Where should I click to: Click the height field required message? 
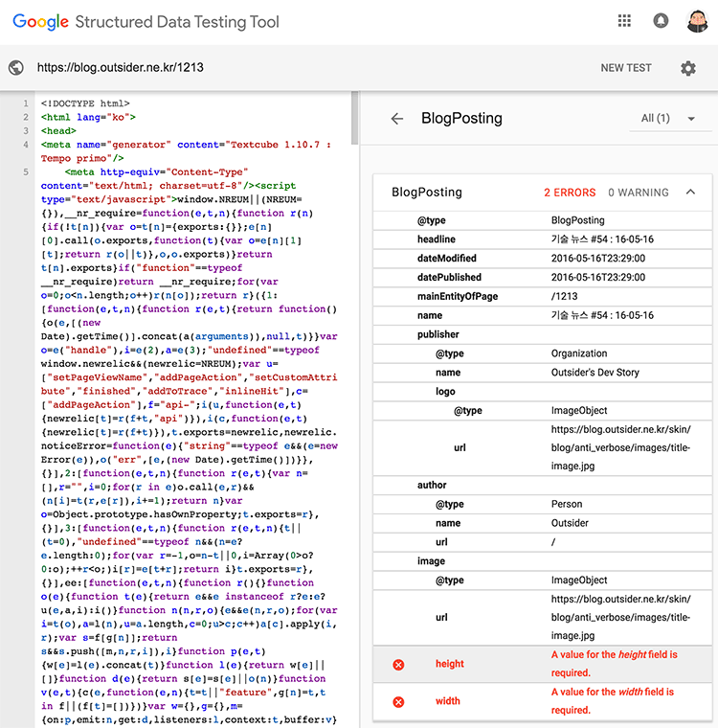click(x=614, y=664)
